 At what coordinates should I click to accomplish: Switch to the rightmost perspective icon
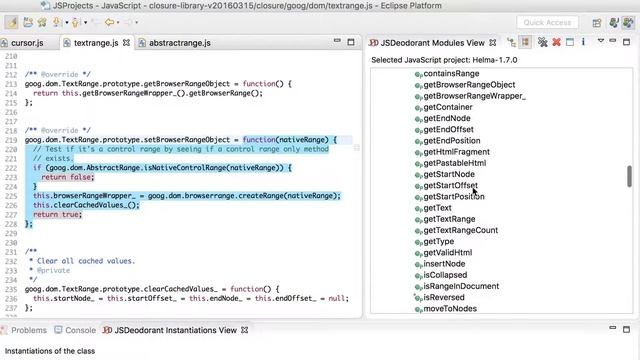click(x=628, y=22)
